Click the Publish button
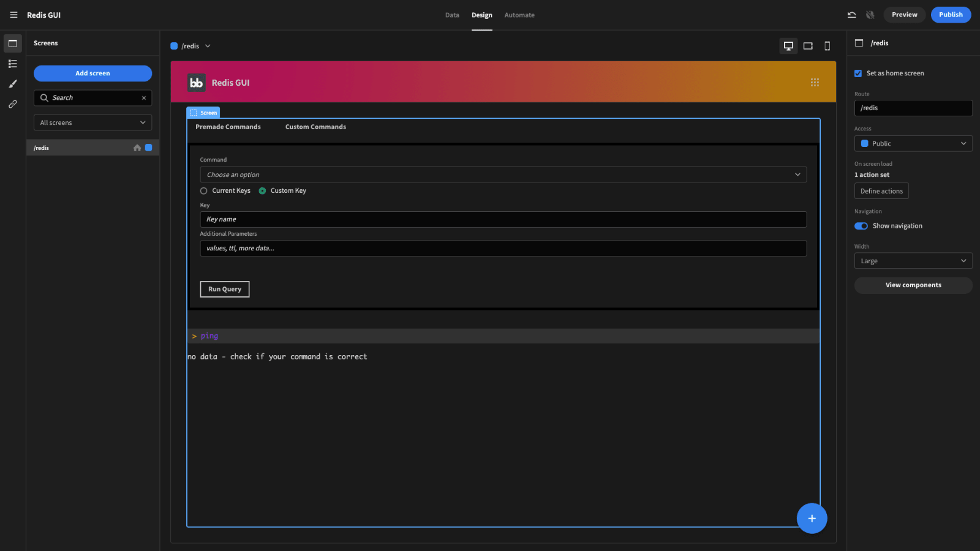 (951, 15)
